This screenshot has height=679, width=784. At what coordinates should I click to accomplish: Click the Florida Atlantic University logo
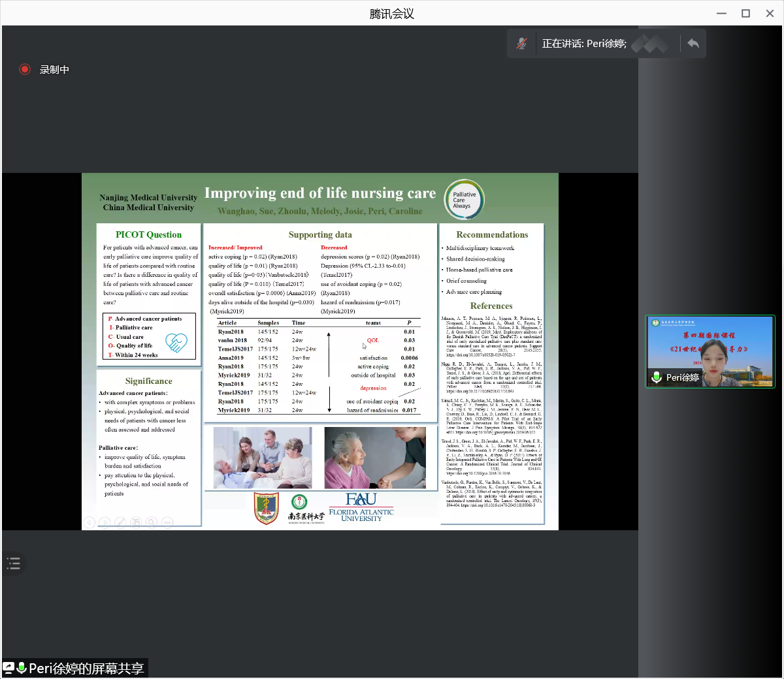click(x=361, y=507)
